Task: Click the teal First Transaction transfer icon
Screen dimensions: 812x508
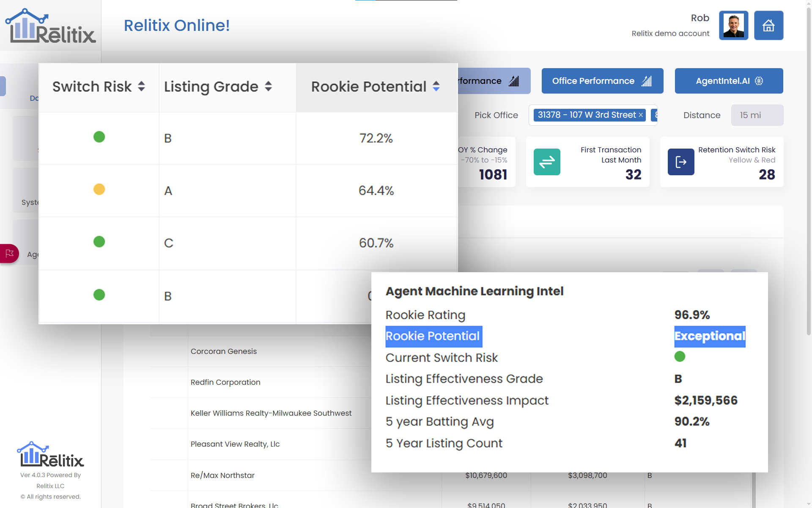Action: 547,162
